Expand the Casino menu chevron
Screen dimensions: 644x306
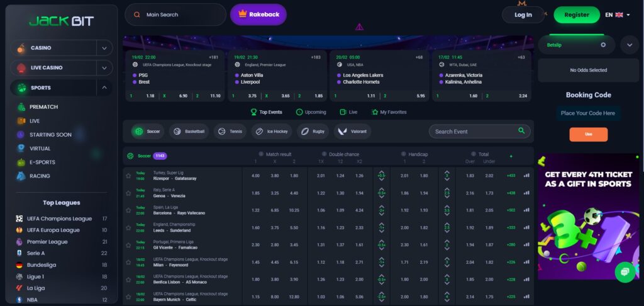104,48
